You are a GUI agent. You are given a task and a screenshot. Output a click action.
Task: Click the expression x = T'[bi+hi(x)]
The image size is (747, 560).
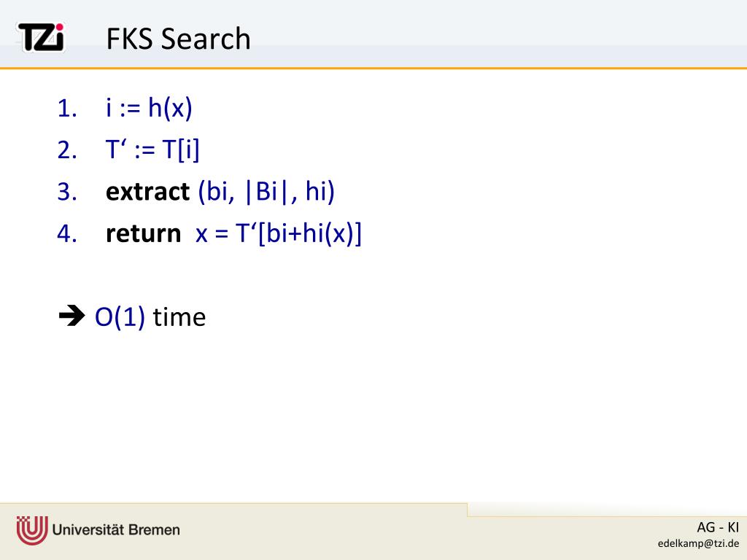point(279,234)
